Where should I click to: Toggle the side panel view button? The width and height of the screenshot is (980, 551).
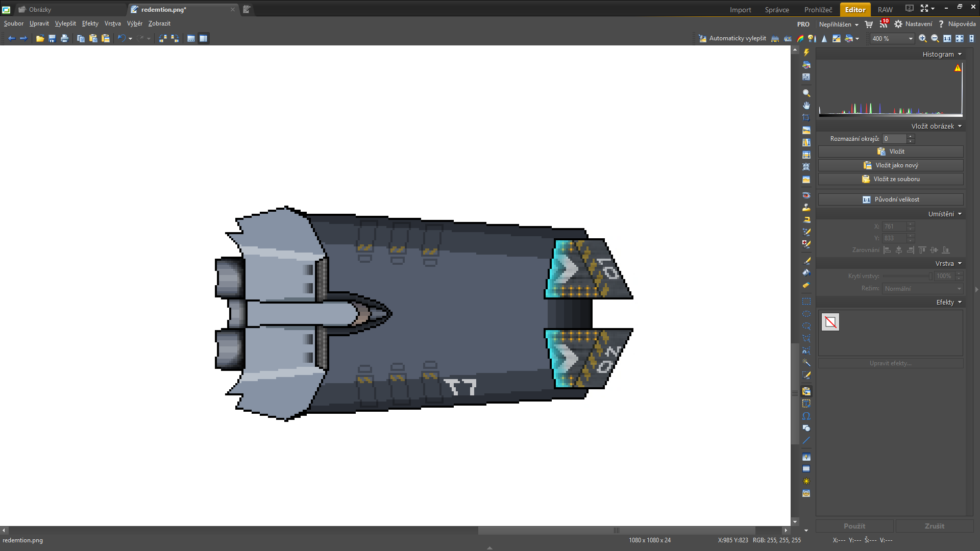(203, 38)
